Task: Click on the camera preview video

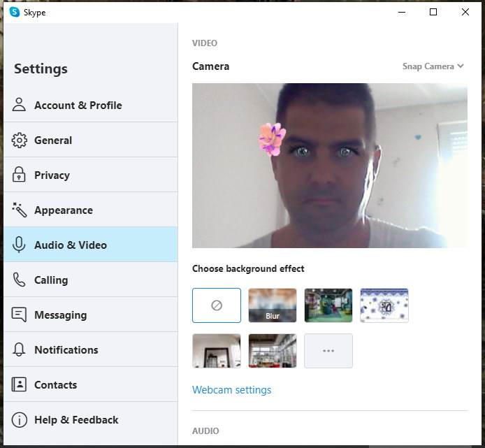Action: pyautogui.click(x=329, y=166)
